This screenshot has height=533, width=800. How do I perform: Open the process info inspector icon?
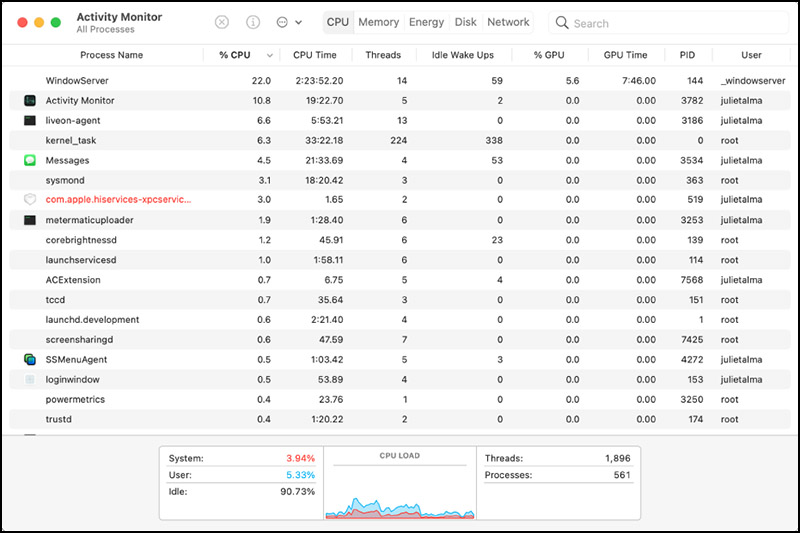253,22
